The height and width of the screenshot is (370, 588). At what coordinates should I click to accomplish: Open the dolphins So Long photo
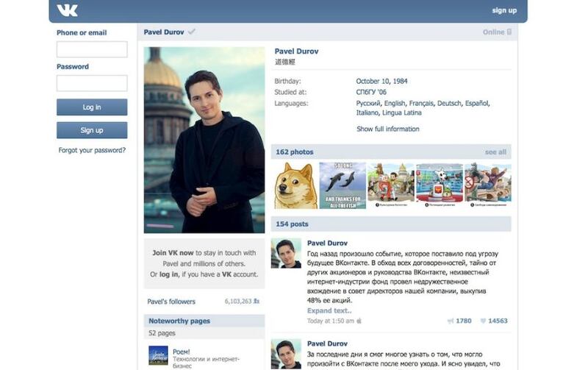coord(343,185)
